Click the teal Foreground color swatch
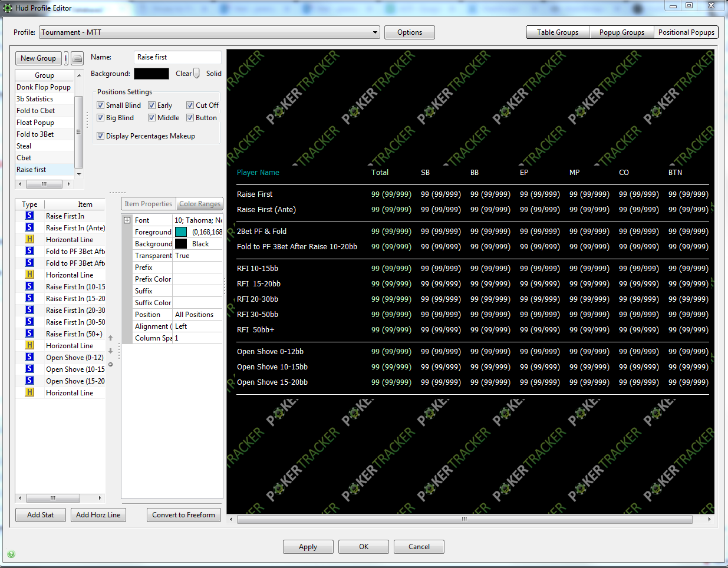This screenshot has height=568, width=728. tap(181, 232)
